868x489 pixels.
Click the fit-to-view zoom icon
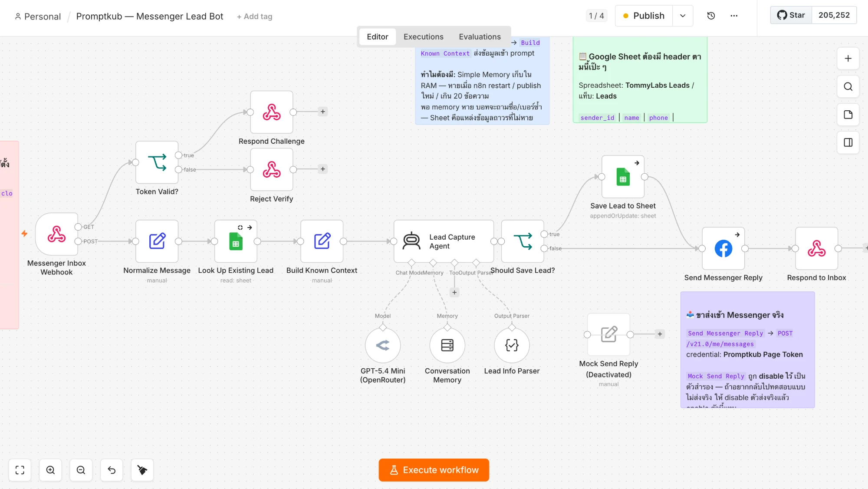tap(20, 470)
